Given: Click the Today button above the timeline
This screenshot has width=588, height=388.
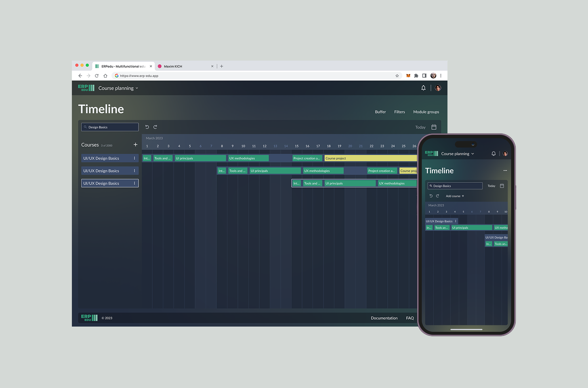Looking at the screenshot, I should [x=420, y=127].
